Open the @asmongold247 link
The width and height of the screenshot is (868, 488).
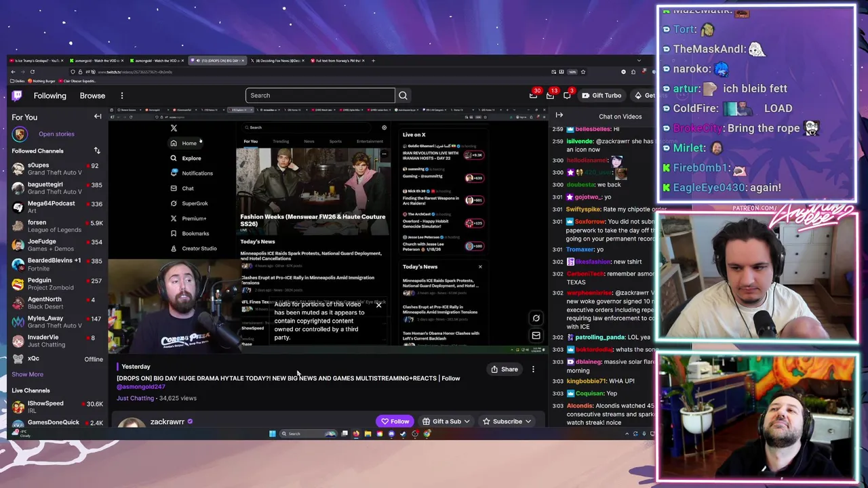141,387
